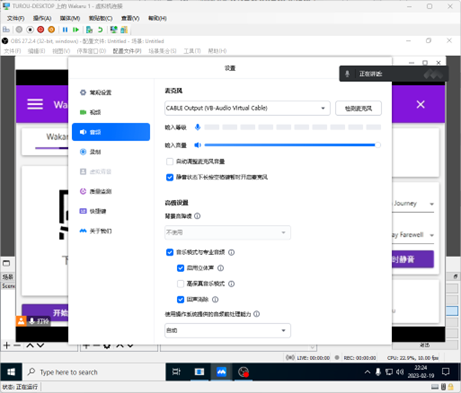461x393 pixels.
Task: Select 常规设置 in settings sidebar
Action: coord(111,92)
